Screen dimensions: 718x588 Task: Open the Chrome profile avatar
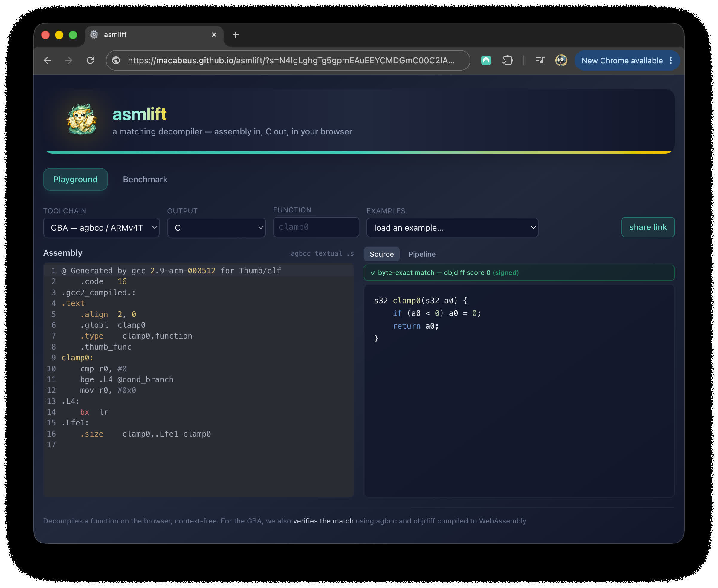[561, 60]
